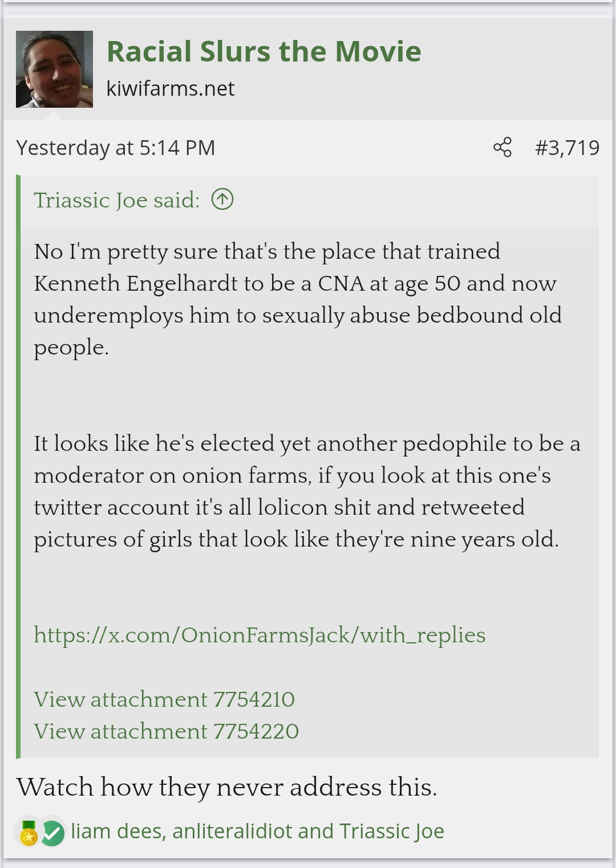This screenshot has width=616, height=868.
Task: Click the "Yesterday at 5:14 PM" timestamp
Action: (x=116, y=148)
